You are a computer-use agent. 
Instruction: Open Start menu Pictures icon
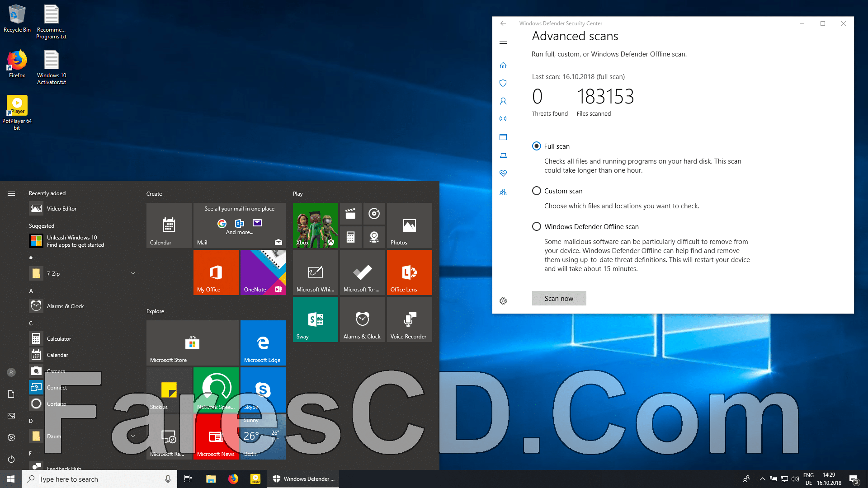pos(11,416)
